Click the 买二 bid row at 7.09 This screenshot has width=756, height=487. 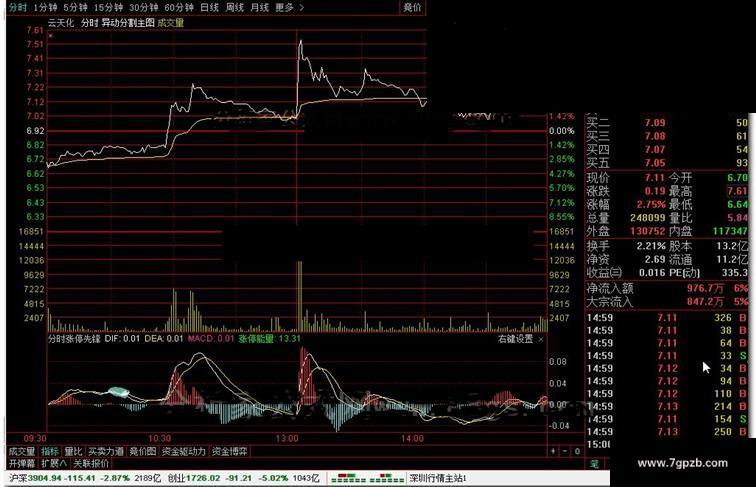click(667, 123)
